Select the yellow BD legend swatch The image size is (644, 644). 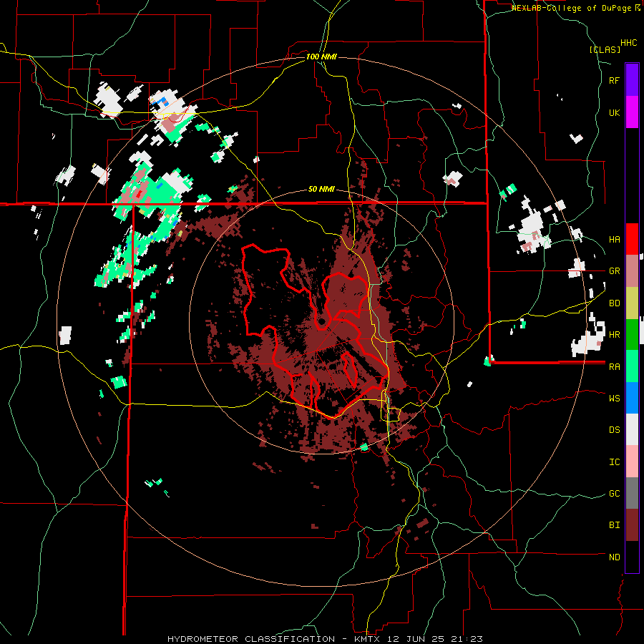click(x=632, y=303)
